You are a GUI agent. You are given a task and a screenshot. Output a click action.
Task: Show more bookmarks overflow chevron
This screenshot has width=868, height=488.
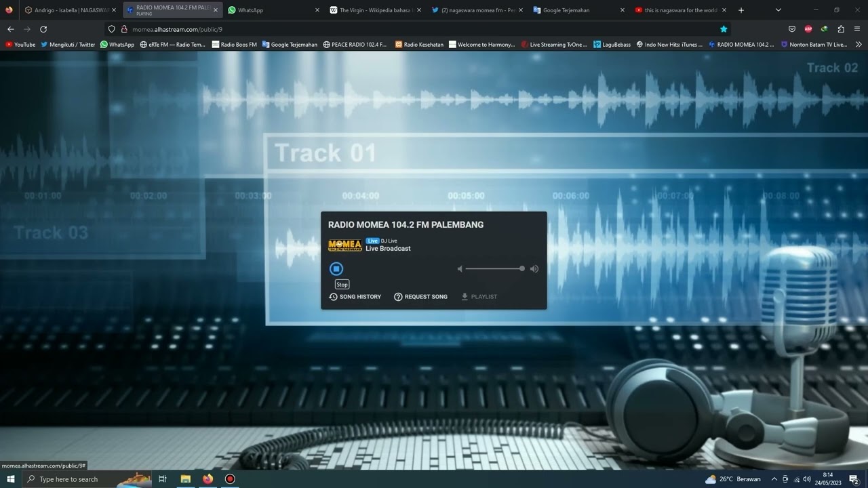pyautogui.click(x=859, y=45)
